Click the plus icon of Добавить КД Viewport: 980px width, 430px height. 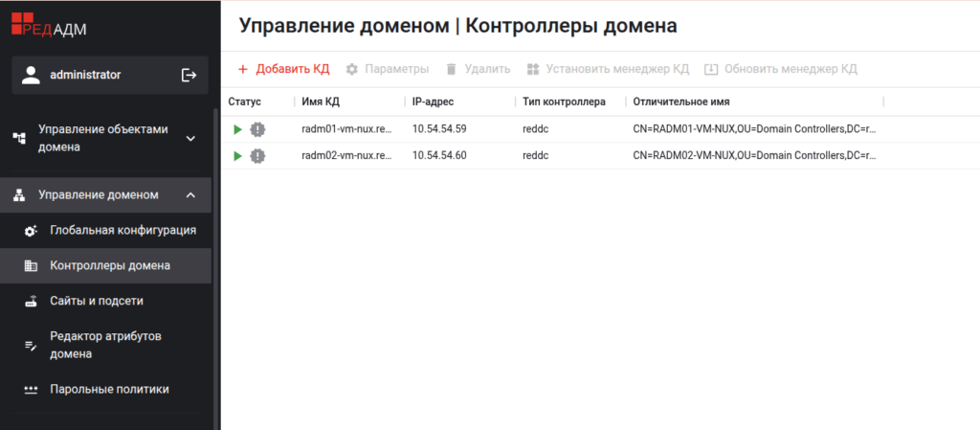(243, 69)
